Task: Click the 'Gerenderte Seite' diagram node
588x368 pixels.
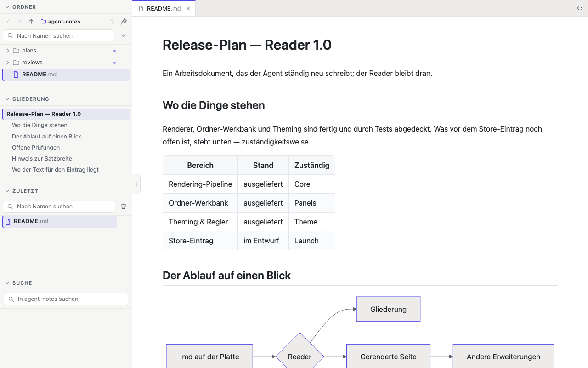Action: click(x=389, y=356)
